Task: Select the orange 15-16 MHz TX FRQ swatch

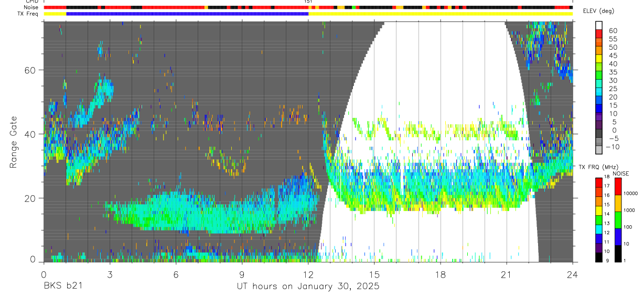Action: pyautogui.click(x=598, y=201)
